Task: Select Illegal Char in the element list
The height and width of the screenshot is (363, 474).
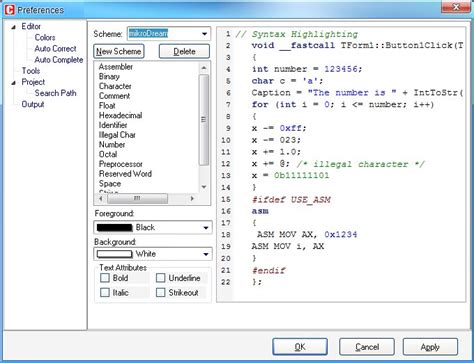Action: (x=117, y=135)
